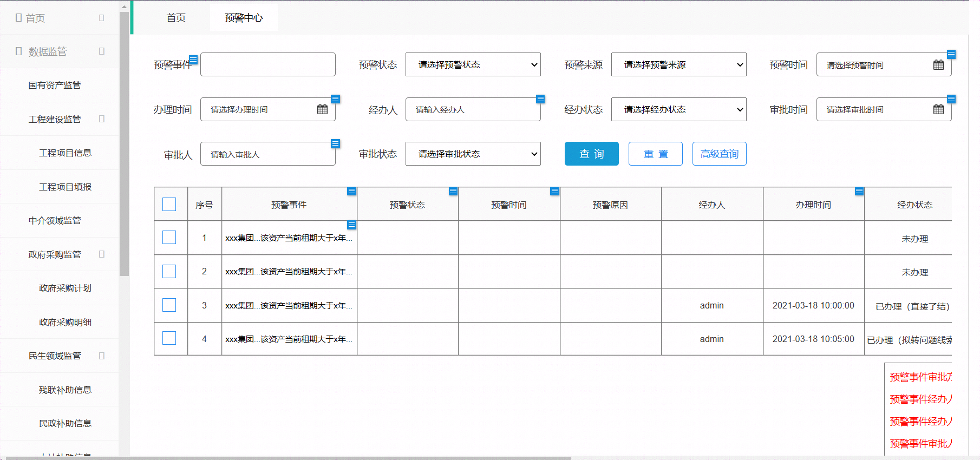
Task: Click blue note icon on 审批时间 field
Action: 951,99
